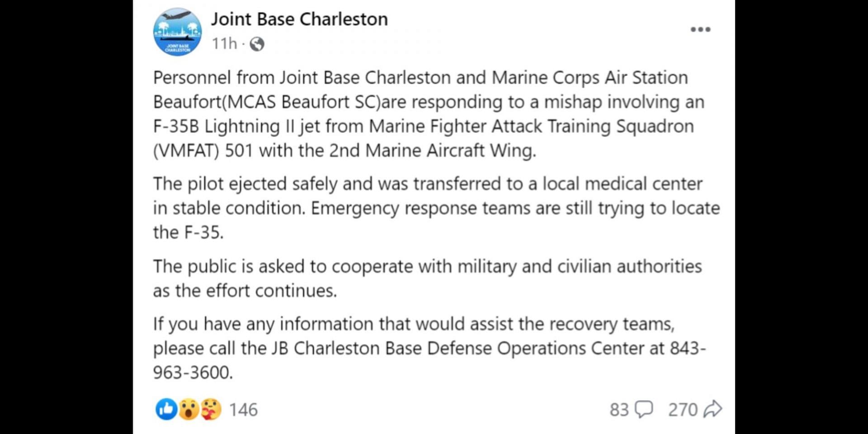This screenshot has width=868, height=434.
Task: Click the Wow surprised-face reaction emoji
Action: point(189,409)
